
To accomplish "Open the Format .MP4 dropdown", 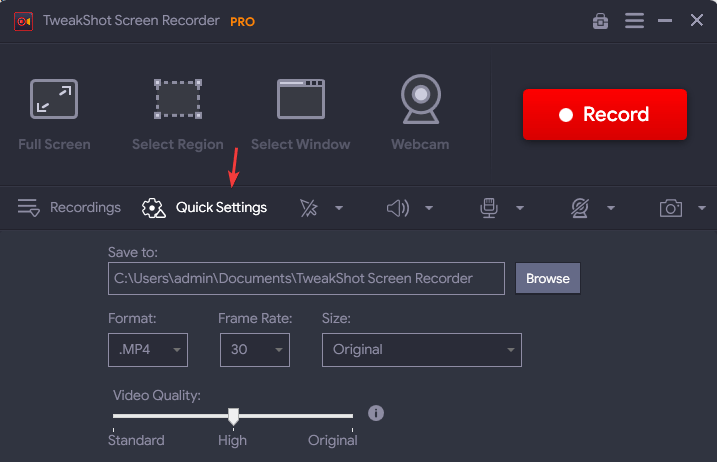I will click(x=148, y=350).
